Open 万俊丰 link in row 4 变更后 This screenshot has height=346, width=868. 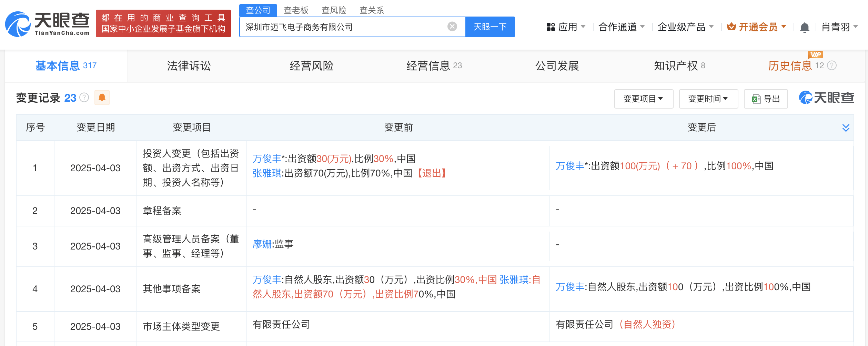click(570, 287)
